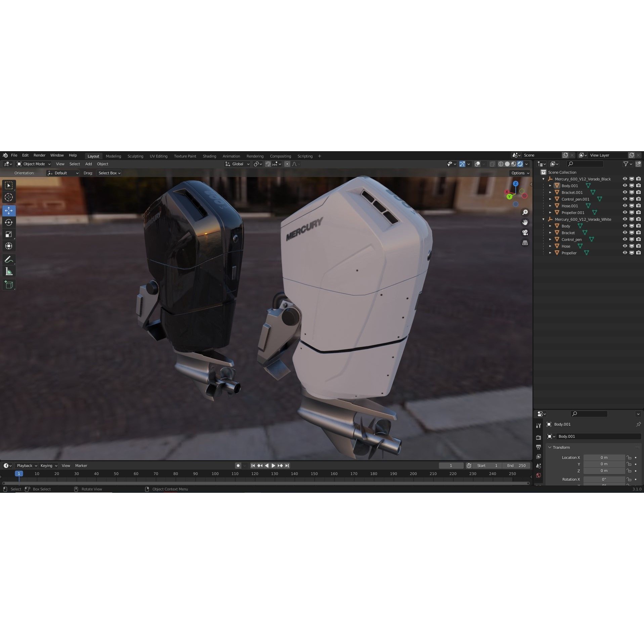The image size is (644, 644).
Task: Expand the Bracket object in the outliner
Action: pyautogui.click(x=550, y=232)
